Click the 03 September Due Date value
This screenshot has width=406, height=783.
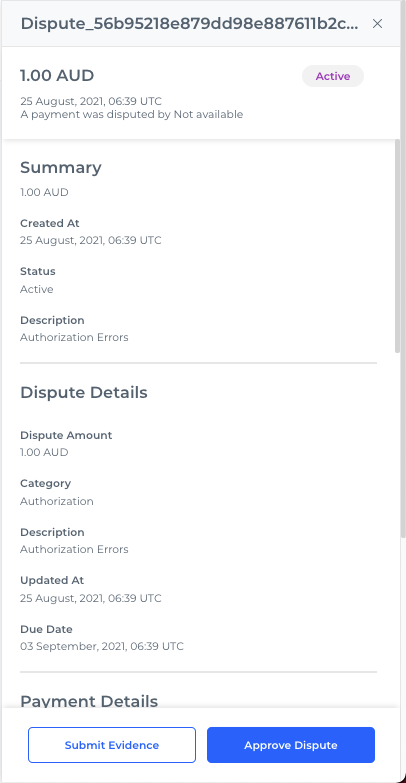pos(101,646)
